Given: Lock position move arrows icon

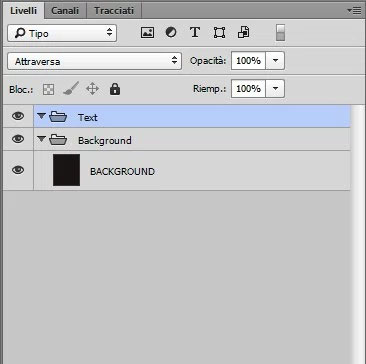Looking at the screenshot, I should click(92, 89).
